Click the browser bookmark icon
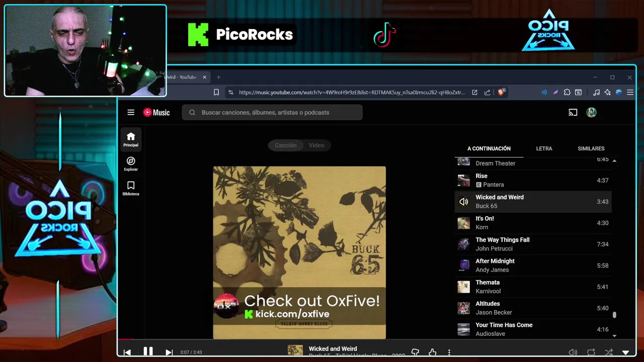 pyautogui.click(x=216, y=93)
